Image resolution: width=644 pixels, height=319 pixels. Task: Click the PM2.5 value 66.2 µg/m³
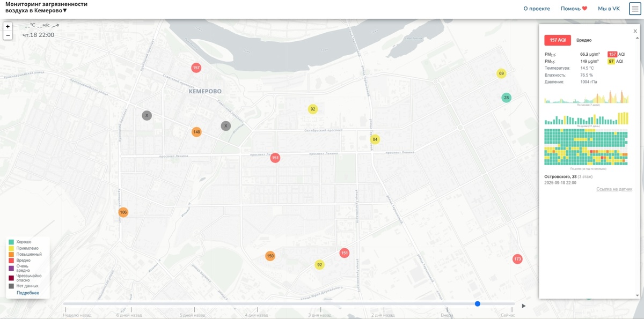590,54
